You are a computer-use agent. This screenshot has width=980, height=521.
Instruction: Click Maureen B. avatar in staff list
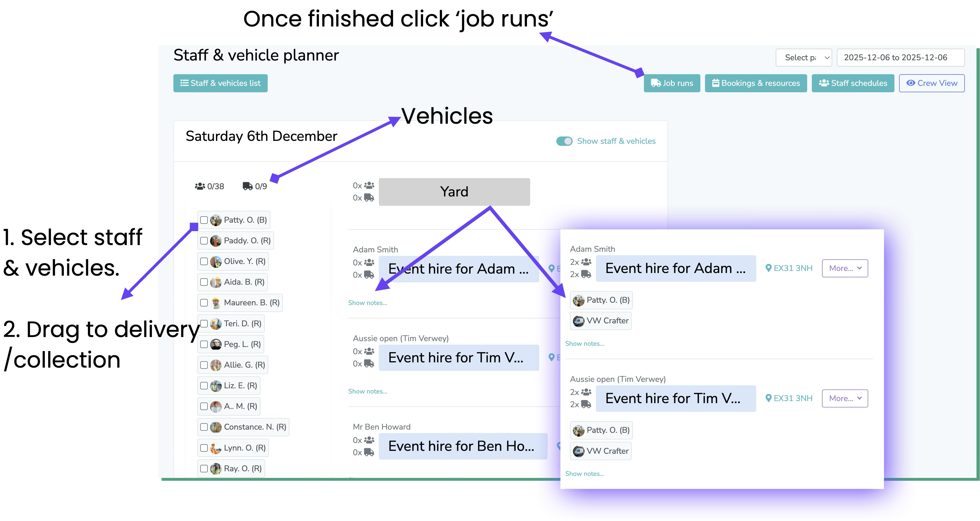pyautogui.click(x=216, y=302)
